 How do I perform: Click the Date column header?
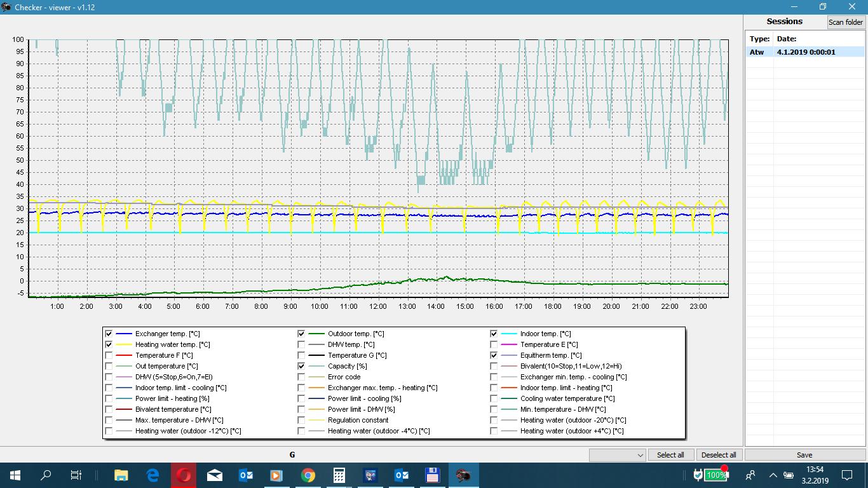click(x=787, y=39)
